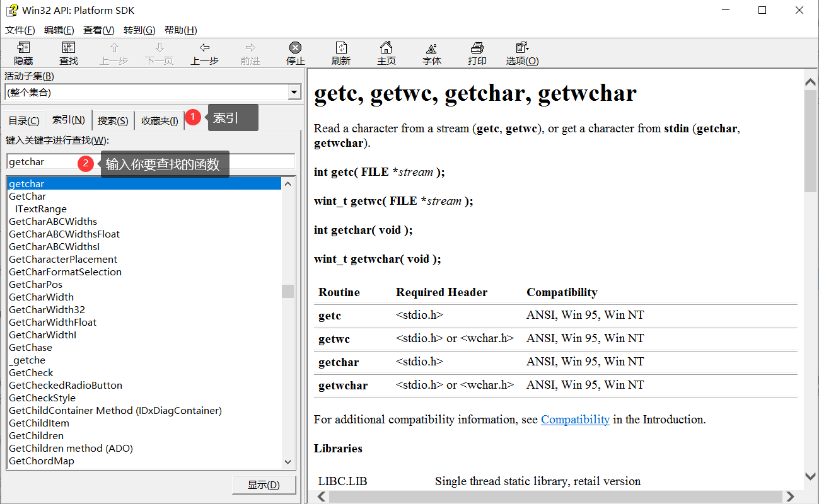Open the 查看(V) menu
Viewport: 819px width, 504px height.
pyautogui.click(x=99, y=30)
